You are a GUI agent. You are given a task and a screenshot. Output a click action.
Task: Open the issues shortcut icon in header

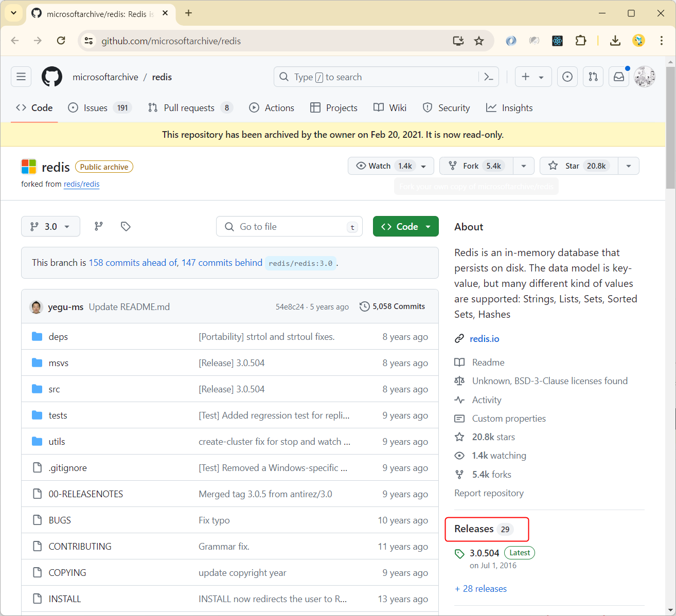[567, 77]
